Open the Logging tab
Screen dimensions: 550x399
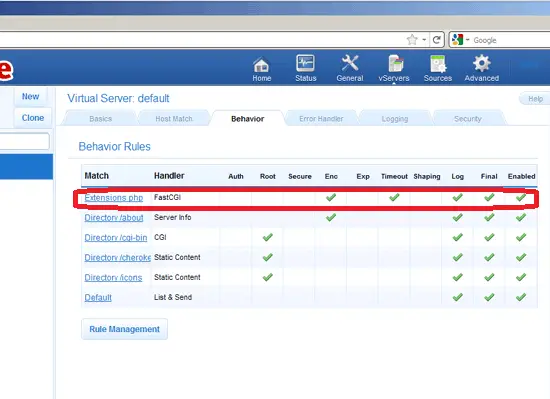click(x=395, y=119)
